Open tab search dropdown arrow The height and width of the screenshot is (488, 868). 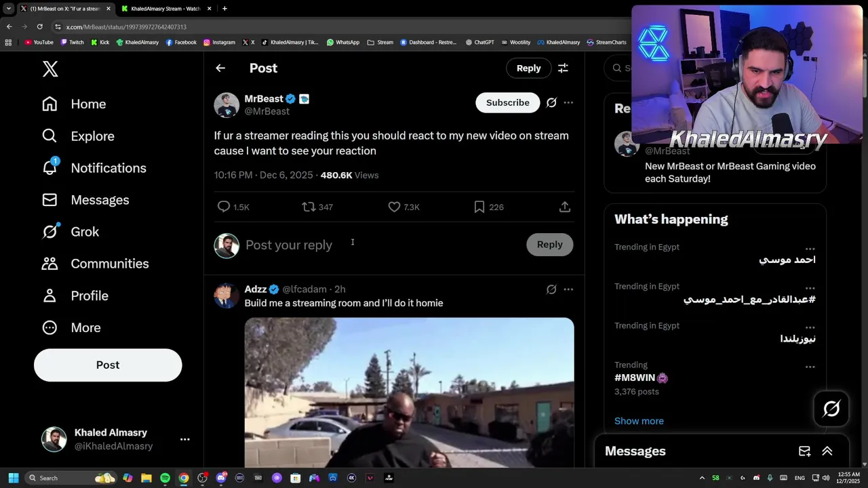point(8,9)
